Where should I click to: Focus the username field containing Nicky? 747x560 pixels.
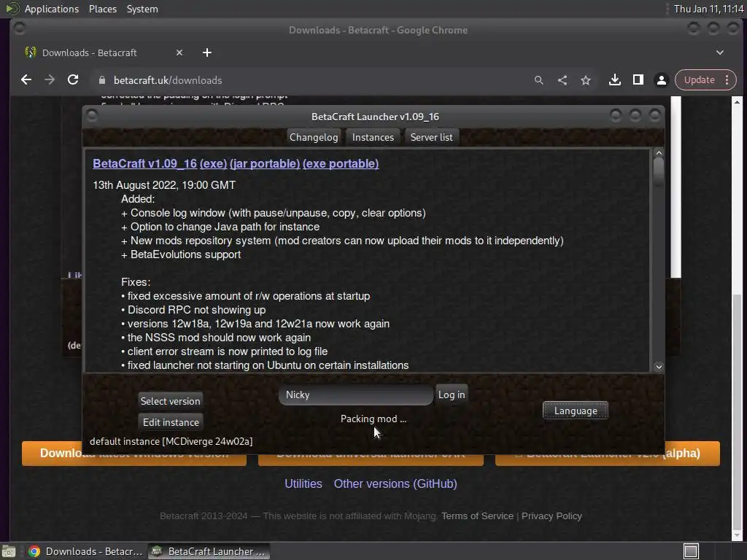click(355, 394)
